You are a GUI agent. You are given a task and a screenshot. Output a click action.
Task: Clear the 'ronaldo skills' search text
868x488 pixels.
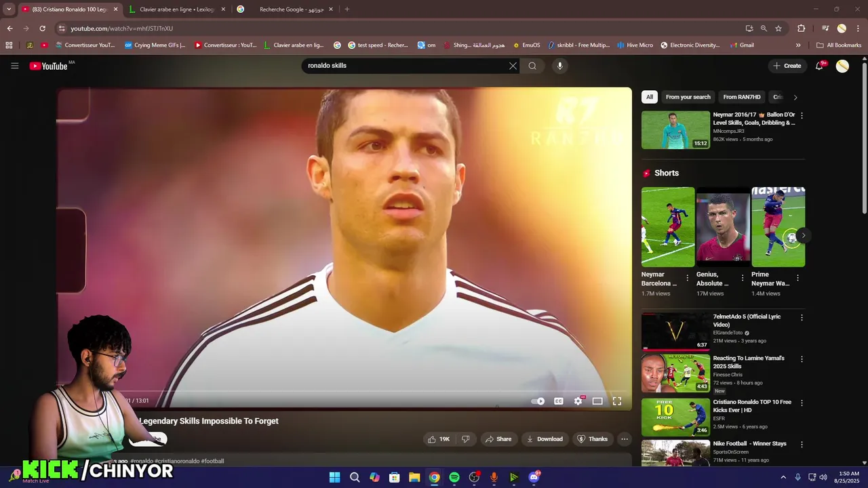tap(513, 66)
